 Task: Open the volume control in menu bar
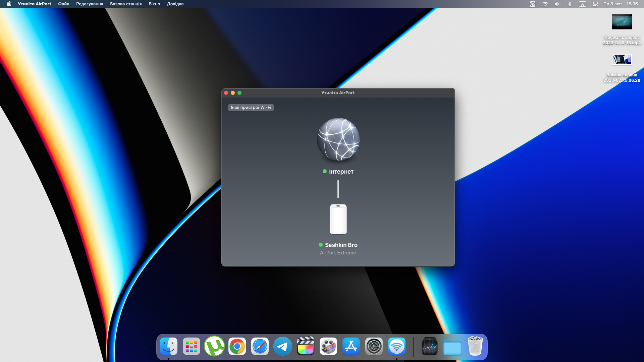(x=557, y=4)
